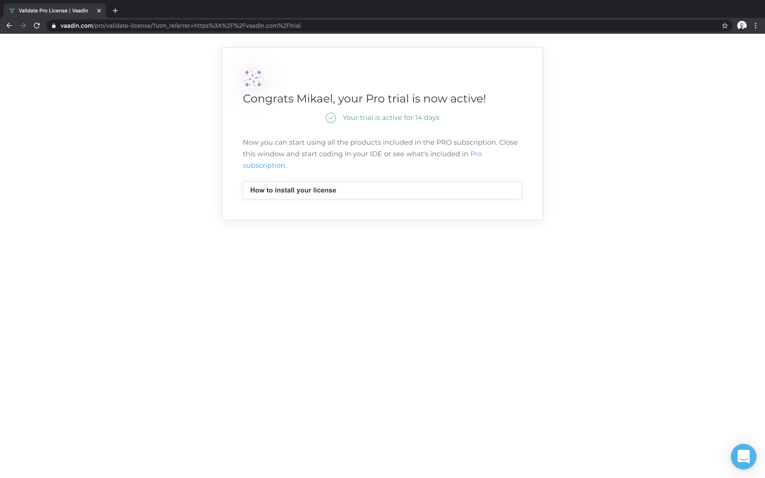Viewport: 765px width, 478px height.
Task: Open the chat widget bubble
Action: pos(743,457)
